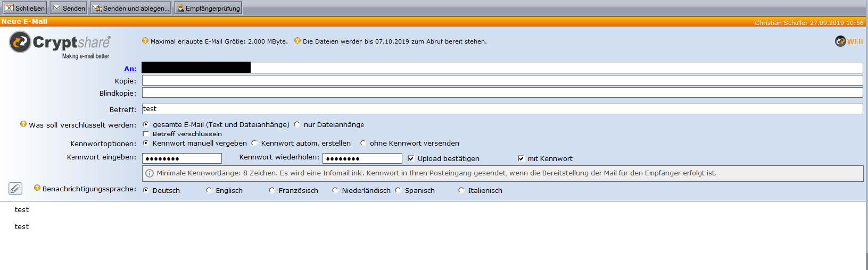Uncheck the 'mit Kennwort' checkbox
The width and height of the screenshot is (868, 270).
click(521, 158)
